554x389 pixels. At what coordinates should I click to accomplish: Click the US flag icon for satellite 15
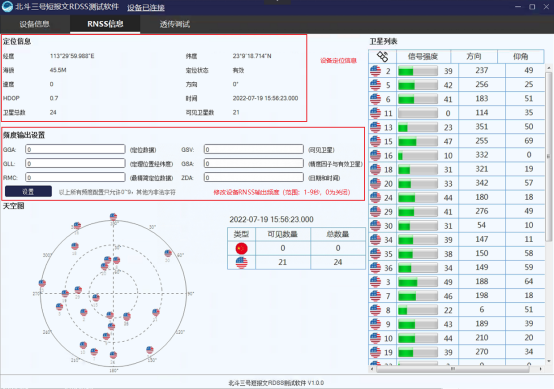pos(375,141)
